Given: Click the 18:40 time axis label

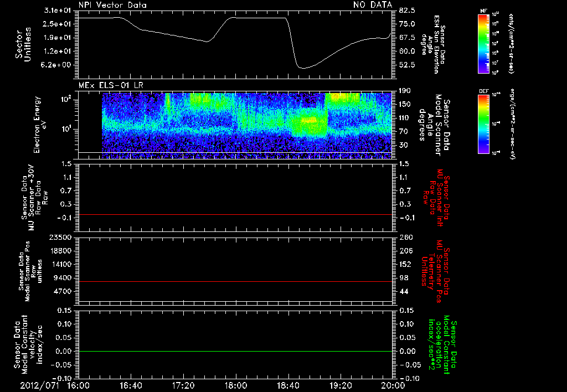Looking at the screenshot, I should (x=288, y=385).
